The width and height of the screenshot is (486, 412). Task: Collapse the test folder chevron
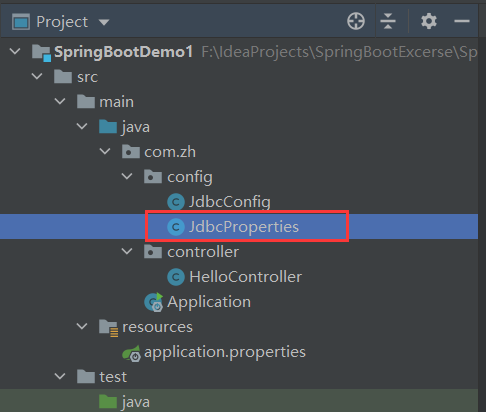(60, 376)
